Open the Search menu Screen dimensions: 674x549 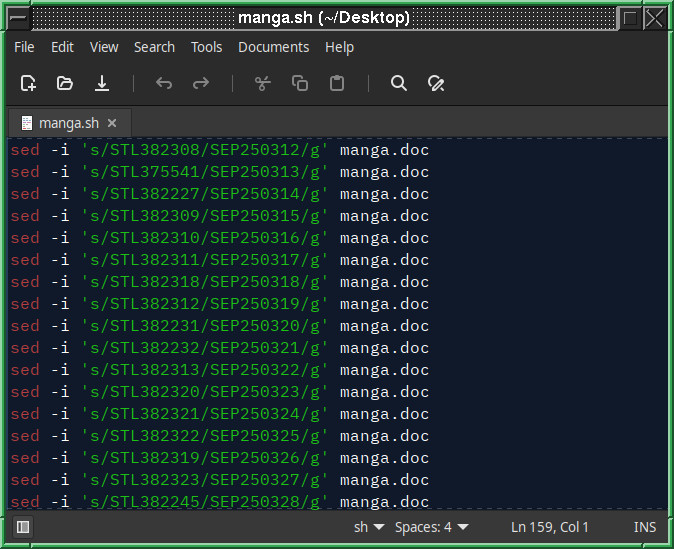click(x=154, y=47)
